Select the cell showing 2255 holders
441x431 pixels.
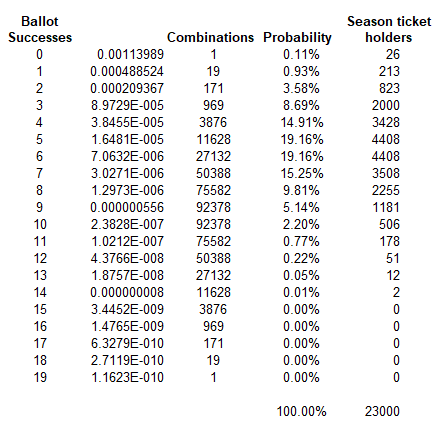point(386,190)
